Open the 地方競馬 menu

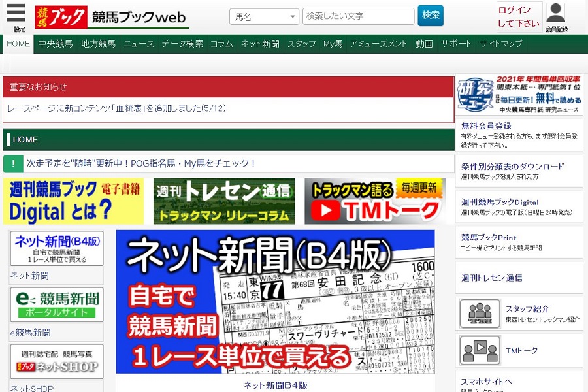tap(98, 44)
